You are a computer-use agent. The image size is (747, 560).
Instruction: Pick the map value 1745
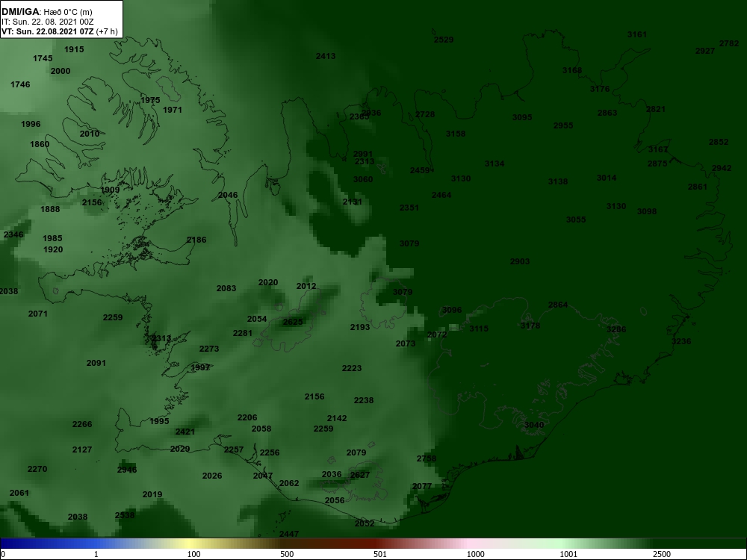click(x=43, y=58)
